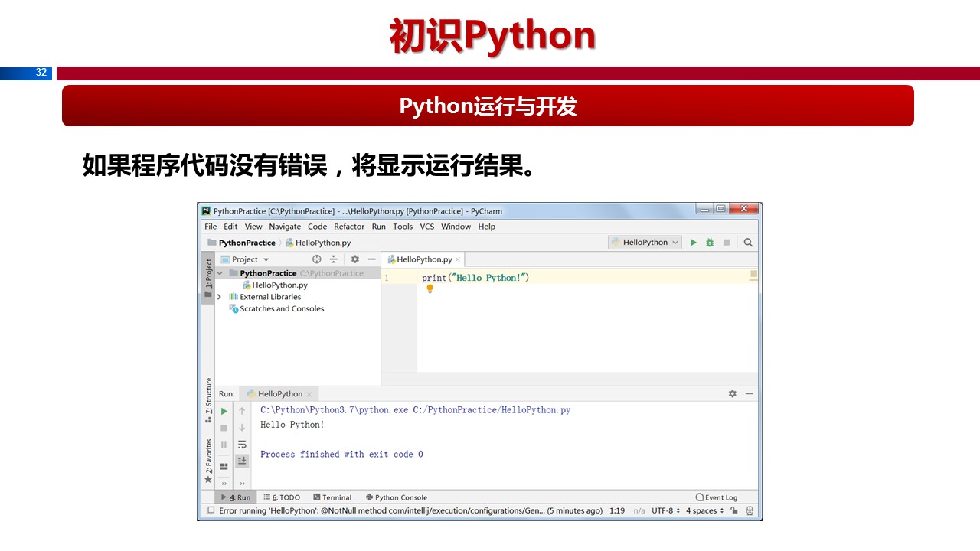Select HelloPython.py in the project tree
This screenshot has height=551, width=980.
pyautogui.click(x=275, y=285)
